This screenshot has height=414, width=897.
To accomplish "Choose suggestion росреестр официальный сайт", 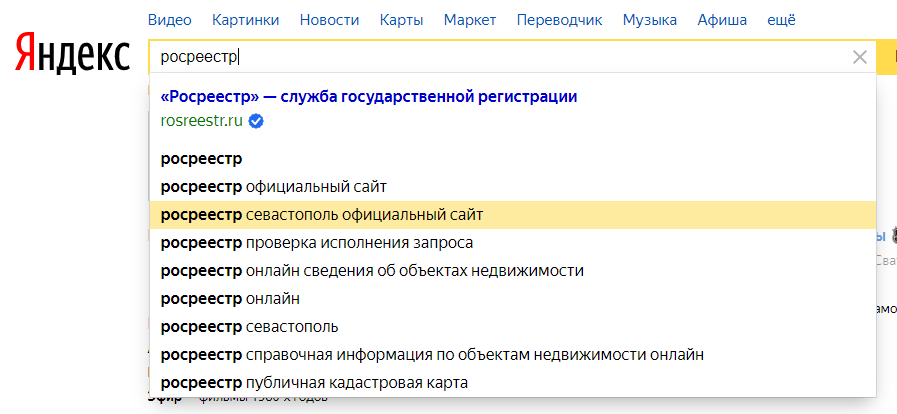I will 513,187.
